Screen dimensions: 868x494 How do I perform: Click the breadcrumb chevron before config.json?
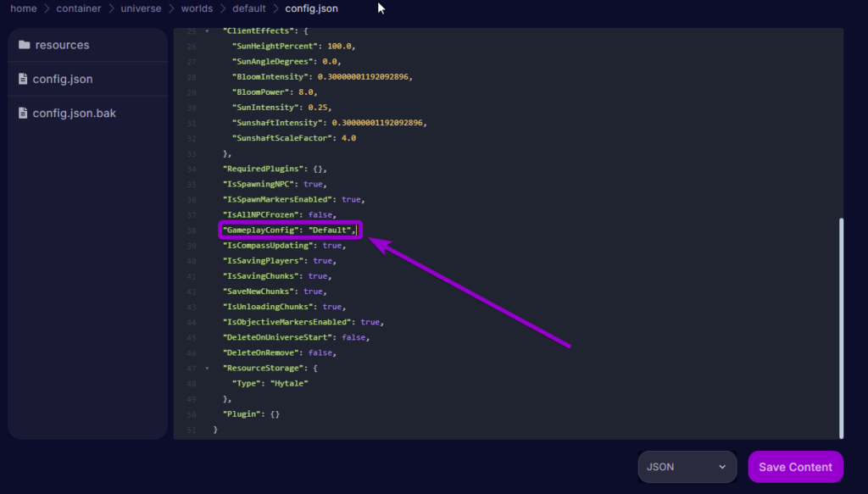click(x=275, y=8)
